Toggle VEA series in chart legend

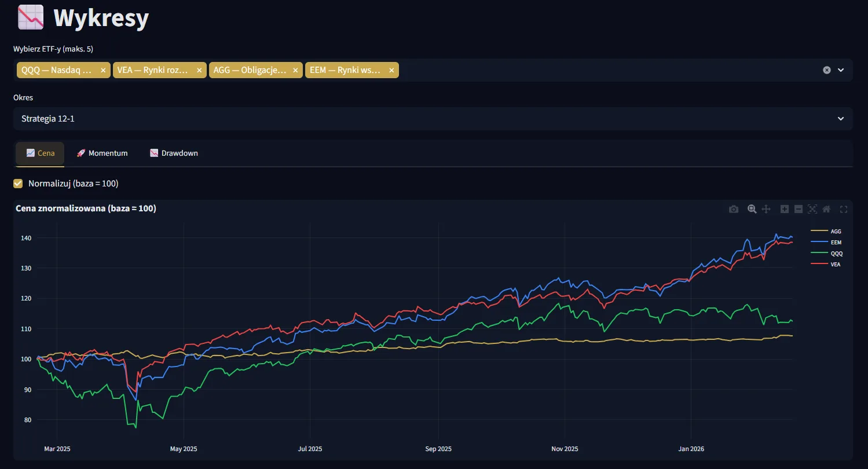pyautogui.click(x=826, y=265)
